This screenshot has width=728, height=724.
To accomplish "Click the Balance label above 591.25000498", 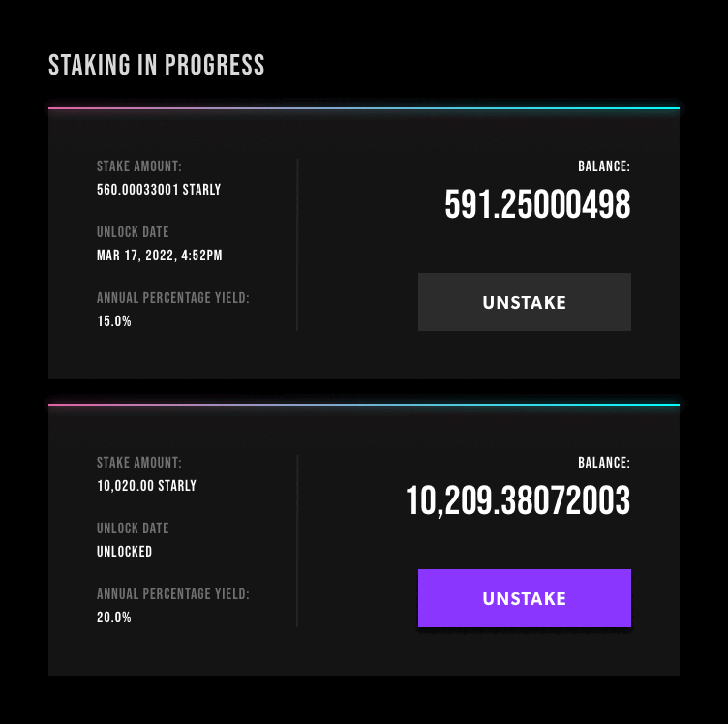I will pyautogui.click(x=604, y=166).
